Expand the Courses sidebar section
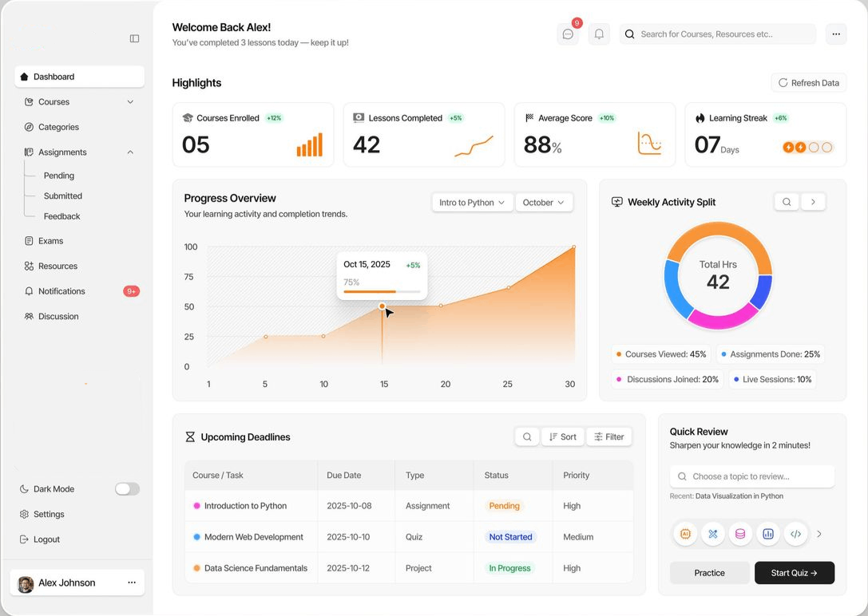Screen dimensions: 868x616 (130, 102)
